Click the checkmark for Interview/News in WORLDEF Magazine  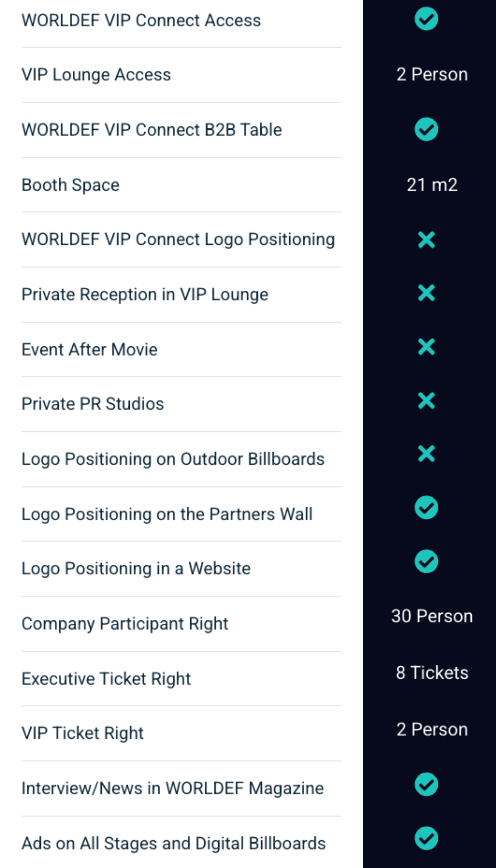coord(426,784)
